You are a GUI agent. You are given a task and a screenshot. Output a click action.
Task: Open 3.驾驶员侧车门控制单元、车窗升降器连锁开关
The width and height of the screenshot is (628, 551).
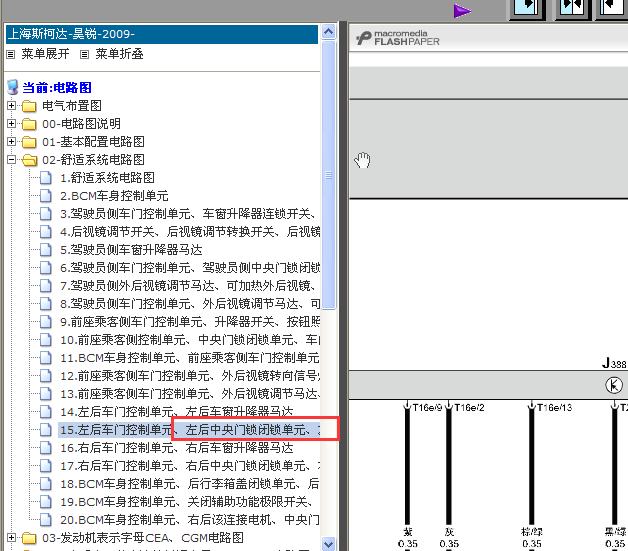[x=188, y=214]
